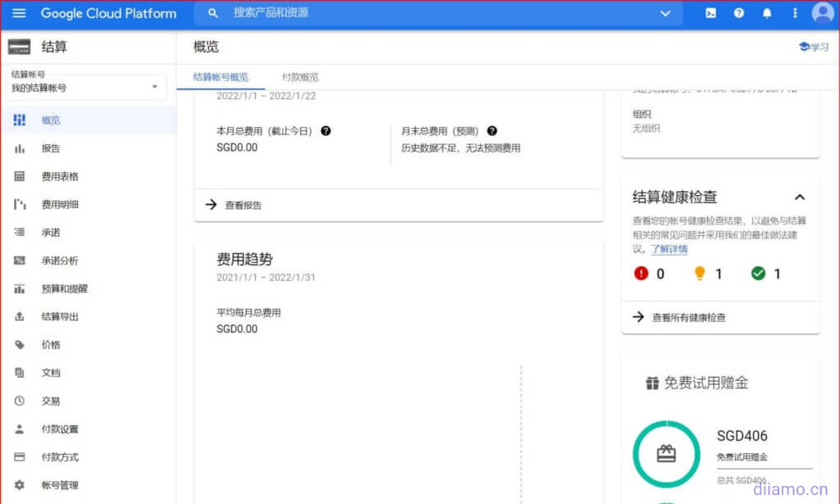Open the three-dot settings menu
The width and height of the screenshot is (840, 504).
(x=795, y=13)
